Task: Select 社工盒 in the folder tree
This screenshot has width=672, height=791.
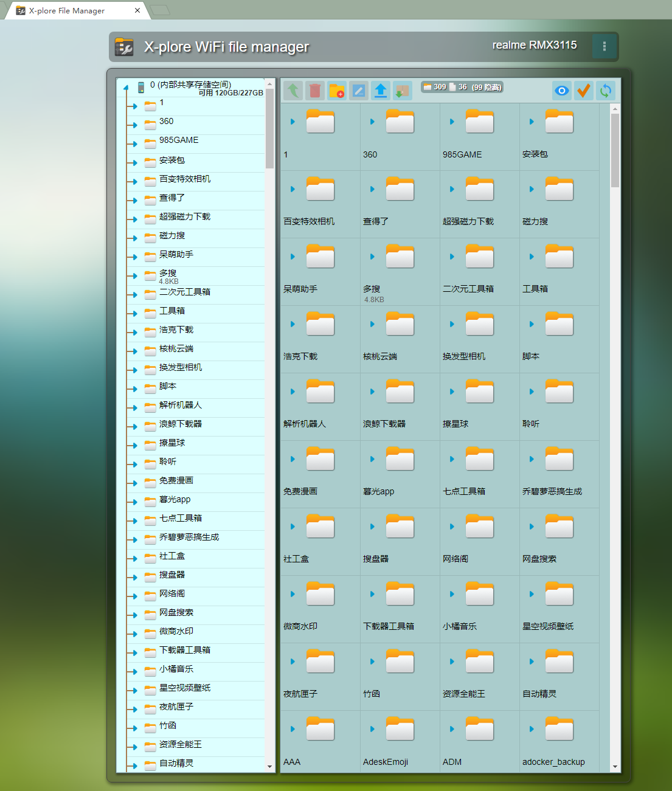Action: pos(172,556)
